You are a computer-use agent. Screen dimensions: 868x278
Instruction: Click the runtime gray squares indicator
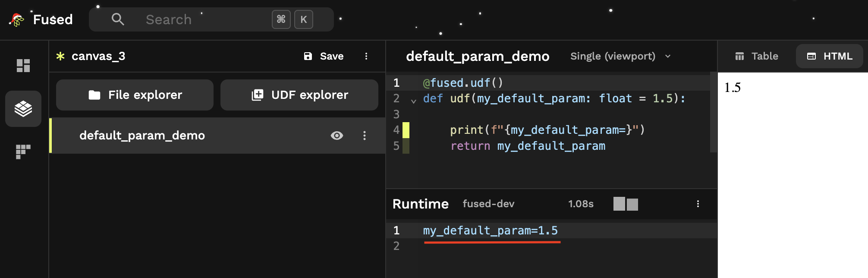click(626, 204)
